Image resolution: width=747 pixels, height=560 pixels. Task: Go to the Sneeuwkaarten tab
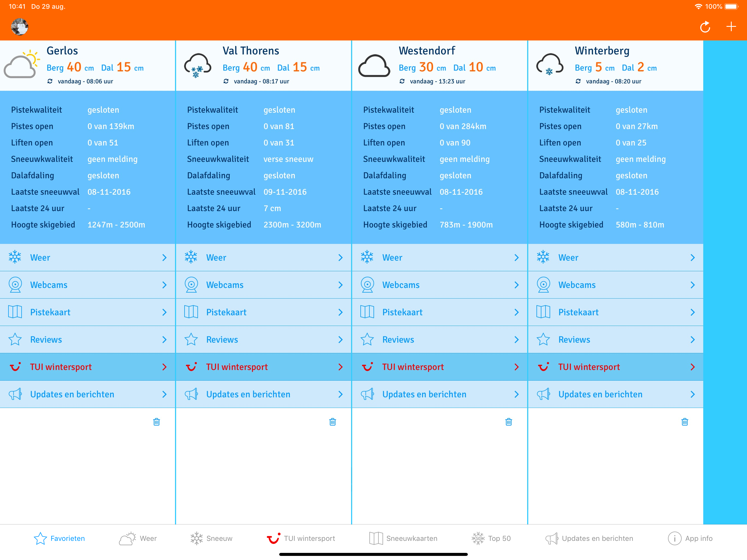pos(403,538)
